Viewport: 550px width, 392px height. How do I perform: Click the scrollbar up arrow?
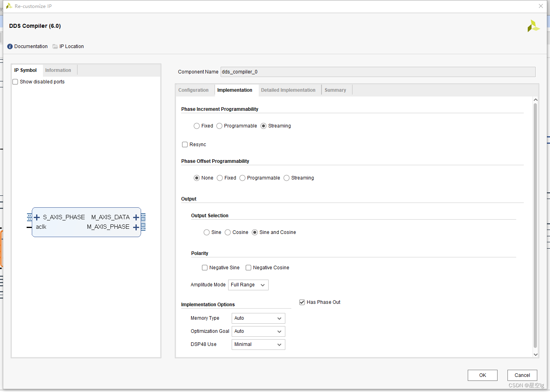[536, 100]
